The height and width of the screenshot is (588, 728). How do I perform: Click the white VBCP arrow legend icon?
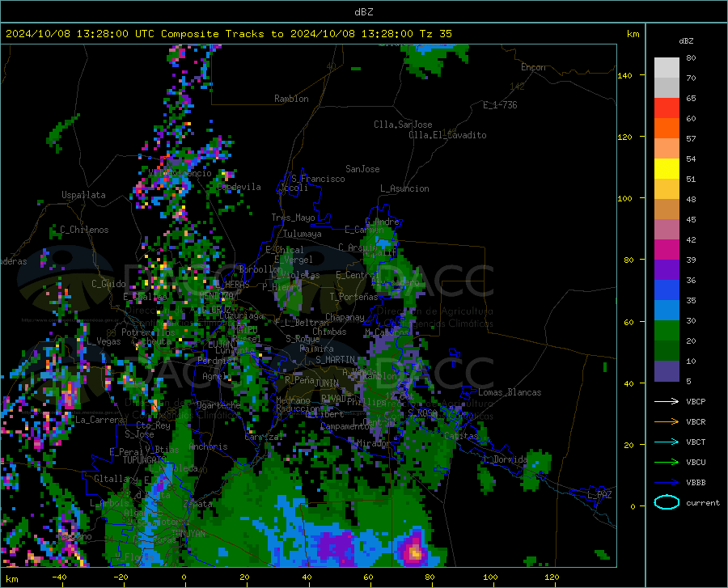coord(667,401)
